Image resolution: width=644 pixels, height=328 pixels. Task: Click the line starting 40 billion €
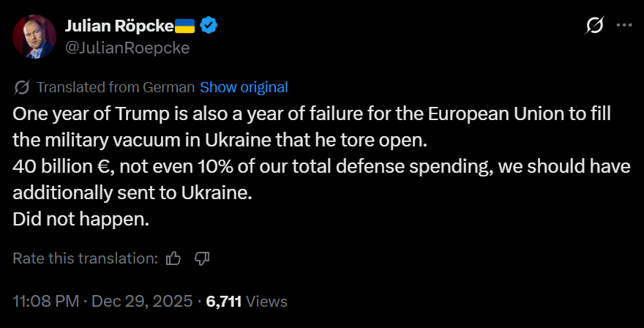(321, 166)
